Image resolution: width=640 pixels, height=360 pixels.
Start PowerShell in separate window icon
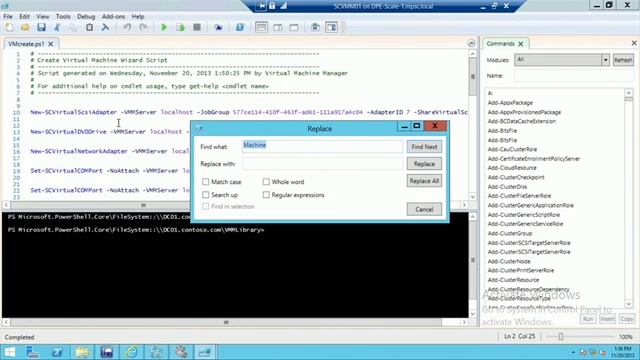[x=240, y=27]
